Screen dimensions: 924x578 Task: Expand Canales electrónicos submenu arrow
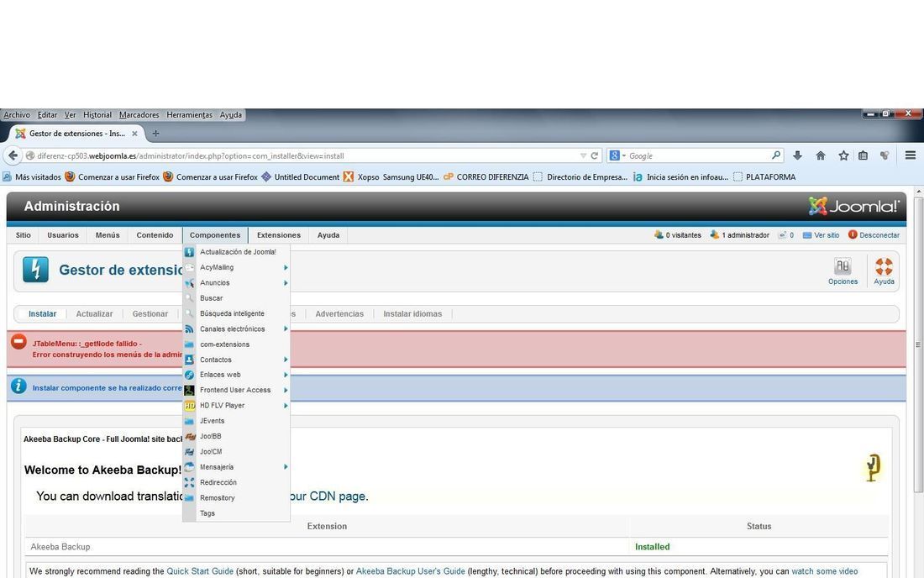[x=286, y=328]
